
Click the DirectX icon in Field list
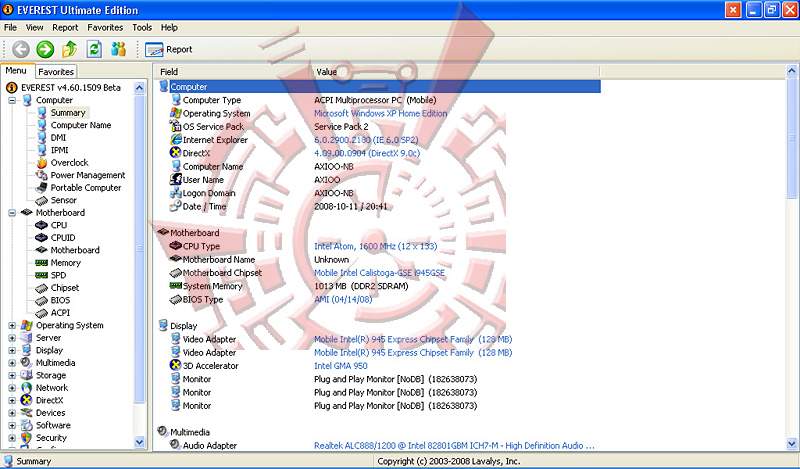(x=176, y=153)
